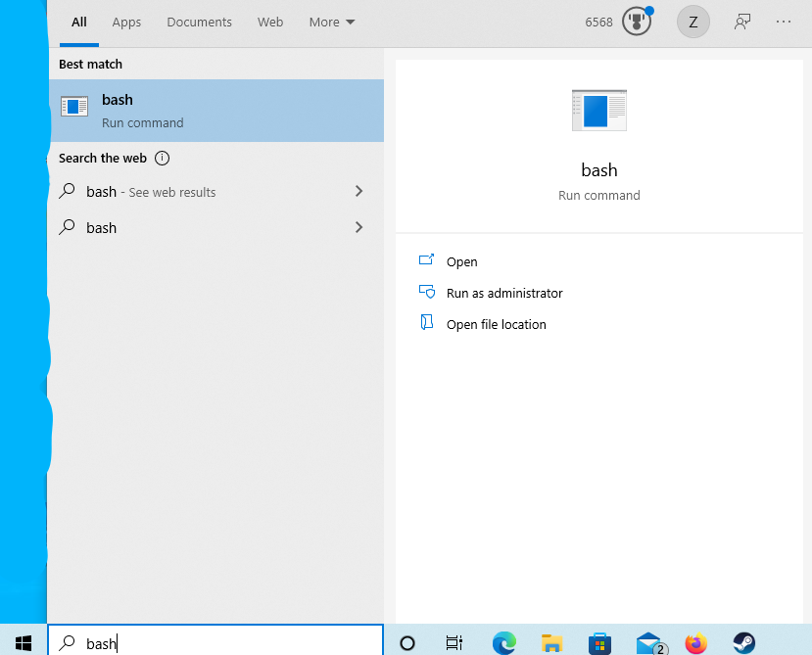Image resolution: width=812 pixels, height=655 pixels.
Task: Open Task View from the taskbar
Action: (x=454, y=643)
